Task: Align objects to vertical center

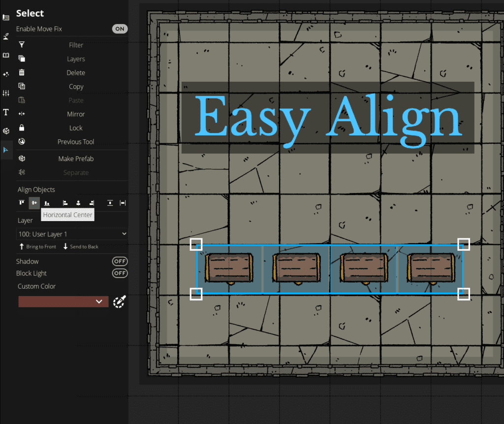Action: [x=78, y=203]
